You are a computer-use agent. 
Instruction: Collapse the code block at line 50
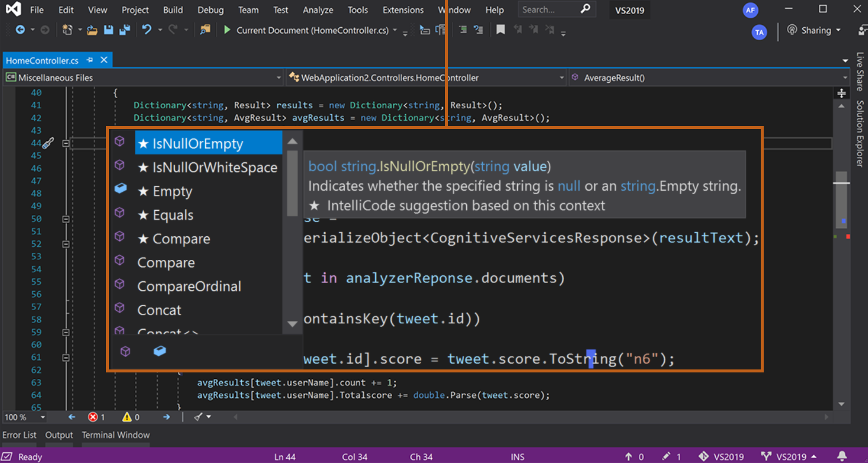coord(66,219)
